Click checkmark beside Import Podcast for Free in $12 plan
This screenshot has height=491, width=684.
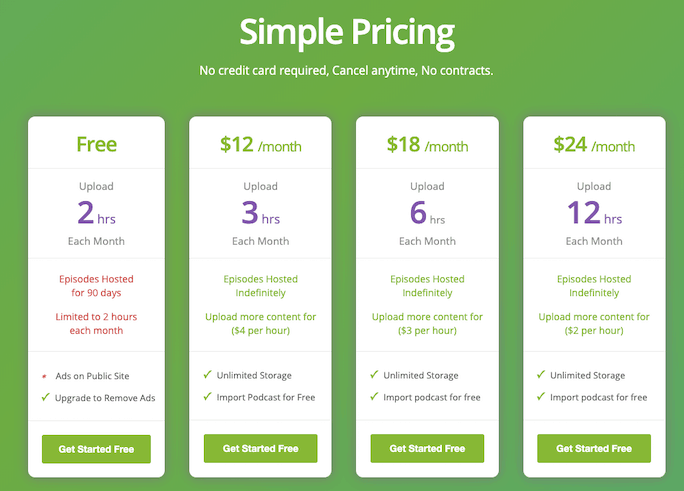(208, 396)
